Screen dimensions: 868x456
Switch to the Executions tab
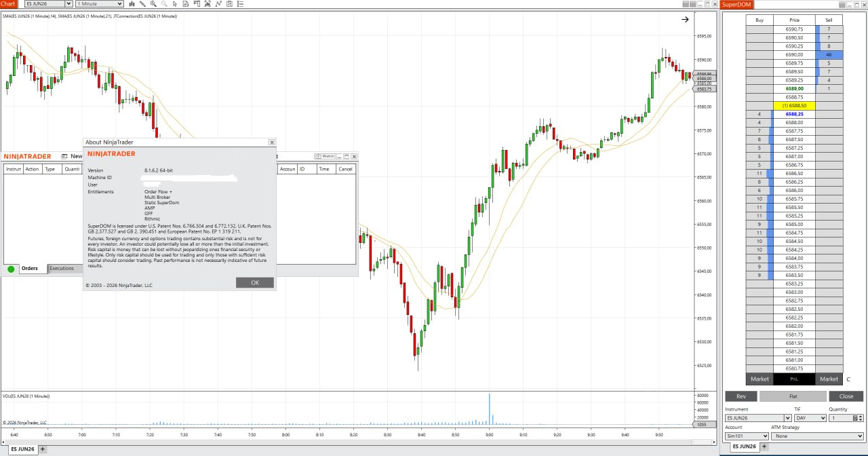click(62, 269)
